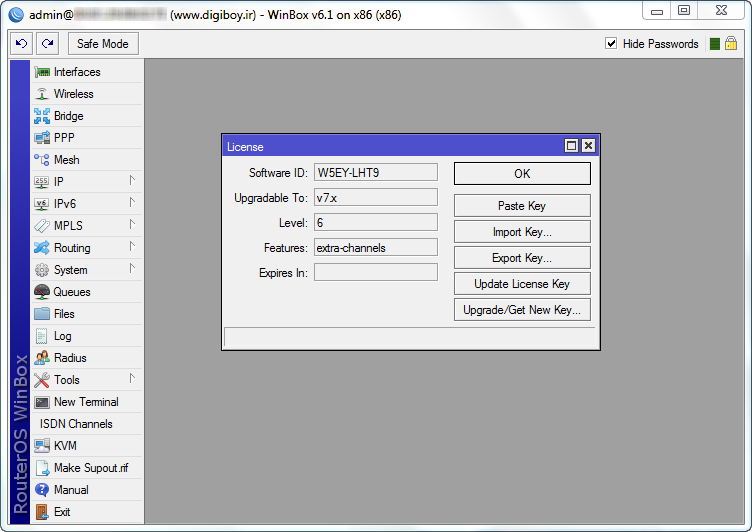Expand the System submenu arrow
This screenshot has width=752, height=532.
point(132,269)
